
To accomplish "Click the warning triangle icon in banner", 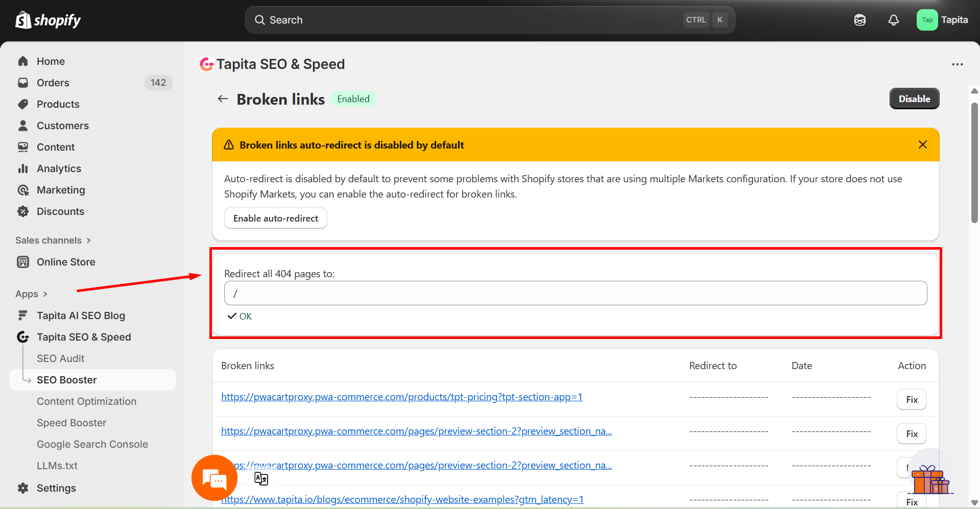I will pyautogui.click(x=229, y=144).
